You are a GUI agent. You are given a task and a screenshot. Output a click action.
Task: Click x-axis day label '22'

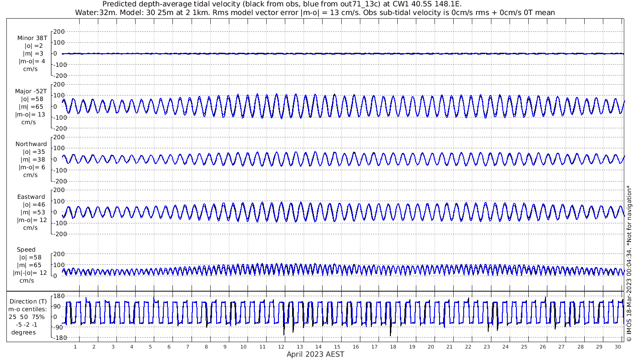468,347
